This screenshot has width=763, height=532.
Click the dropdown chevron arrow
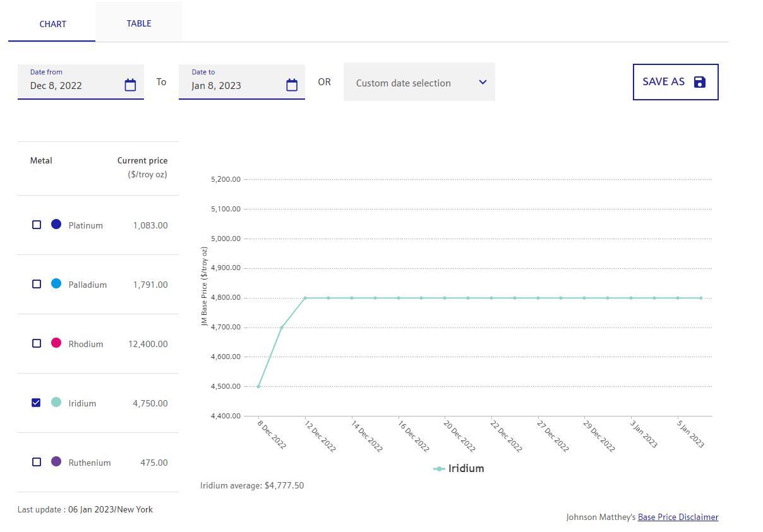tap(483, 82)
